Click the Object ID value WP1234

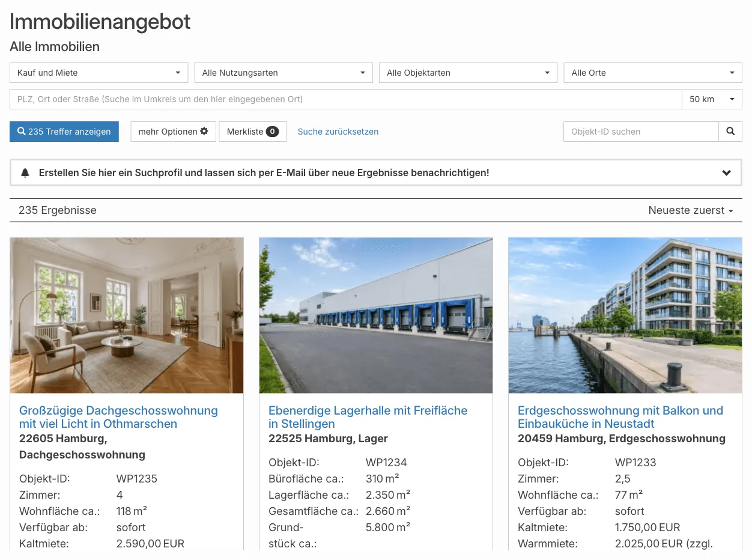coord(386,463)
